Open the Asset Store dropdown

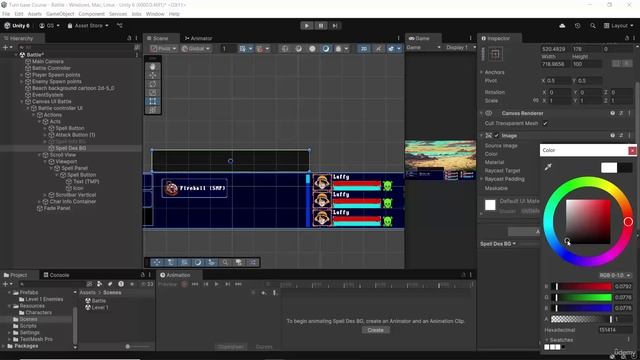coord(88,26)
